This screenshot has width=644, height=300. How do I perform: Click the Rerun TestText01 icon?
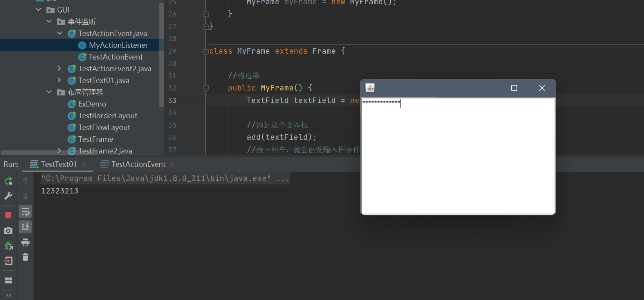pyautogui.click(x=8, y=181)
